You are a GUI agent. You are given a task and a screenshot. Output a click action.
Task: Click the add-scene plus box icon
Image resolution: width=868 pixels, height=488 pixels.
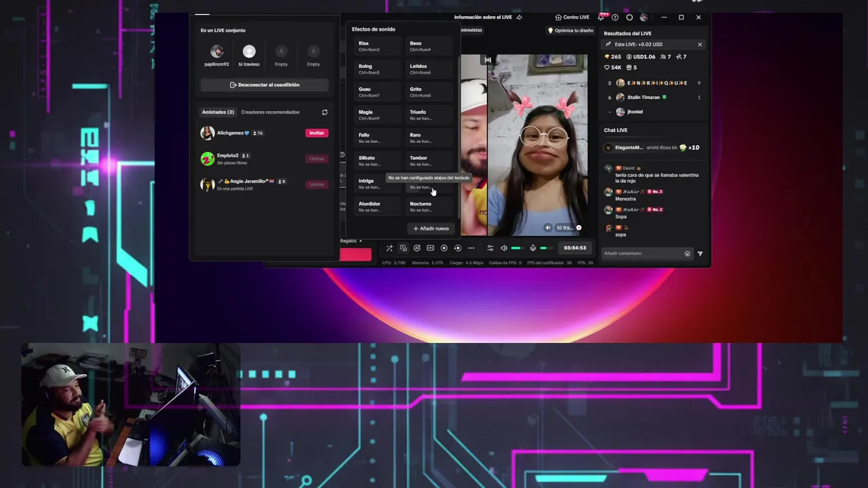coord(430,248)
